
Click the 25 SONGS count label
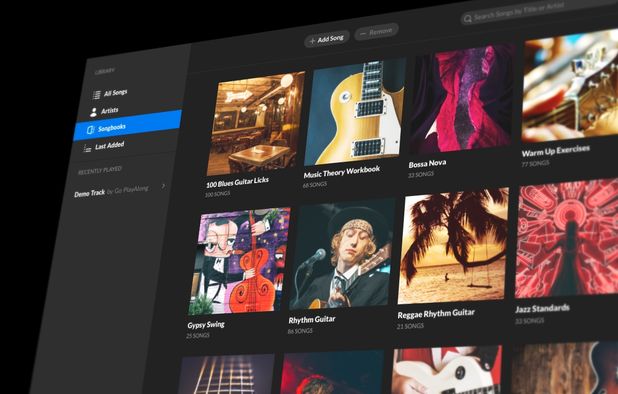click(198, 335)
